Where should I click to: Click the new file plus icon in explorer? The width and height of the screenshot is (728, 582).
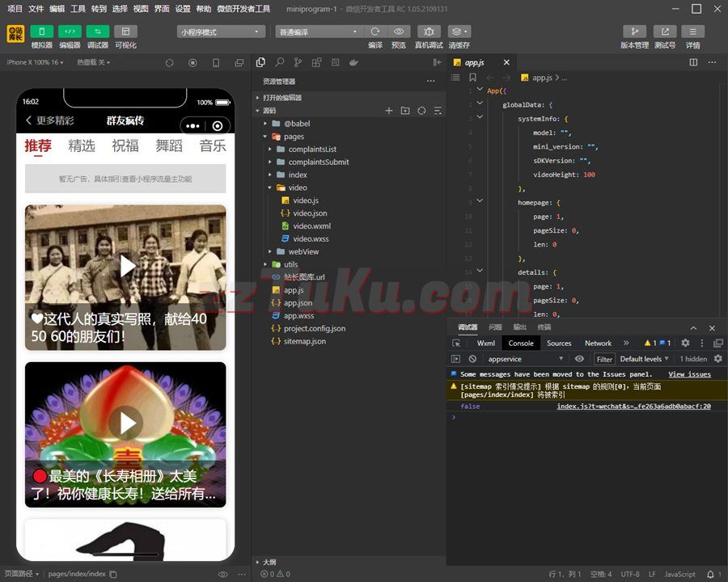[x=389, y=111]
